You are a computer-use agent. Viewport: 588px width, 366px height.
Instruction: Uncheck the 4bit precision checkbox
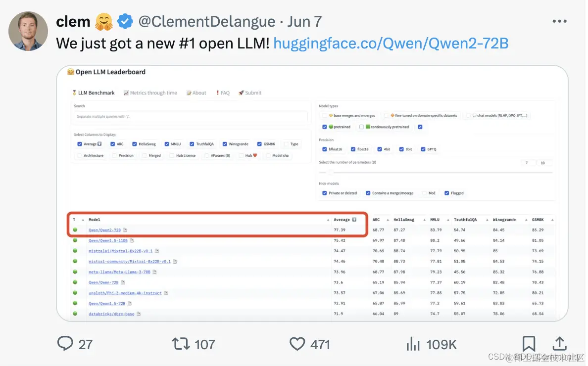point(380,149)
